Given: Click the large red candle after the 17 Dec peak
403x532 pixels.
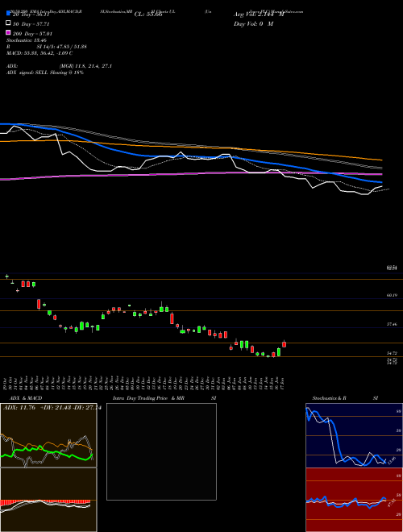Looking at the screenshot, I should 172,318.
